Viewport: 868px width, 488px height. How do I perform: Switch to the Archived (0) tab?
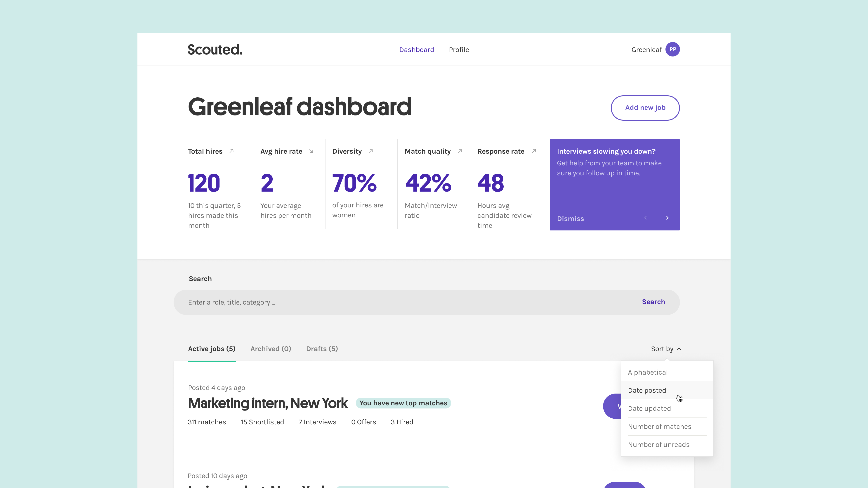point(271,349)
